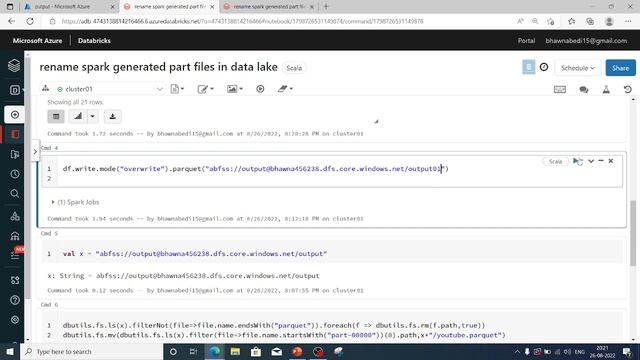Screen dimensions: 640x360
Task: Click the notebook vertical scrollbar
Action: [x=633, y=233]
